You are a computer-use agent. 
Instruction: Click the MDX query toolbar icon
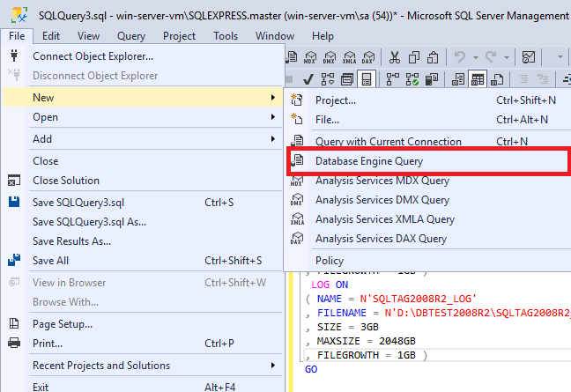(x=310, y=57)
